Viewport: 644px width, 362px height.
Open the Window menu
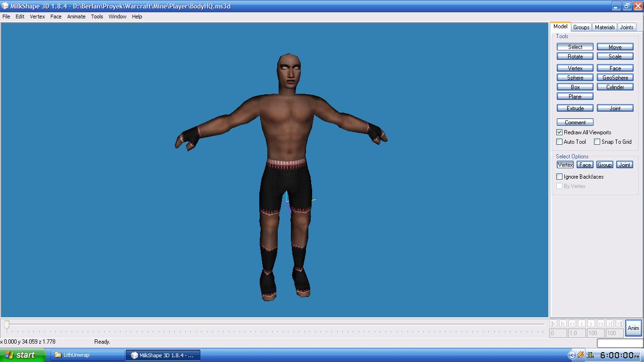coord(117,16)
